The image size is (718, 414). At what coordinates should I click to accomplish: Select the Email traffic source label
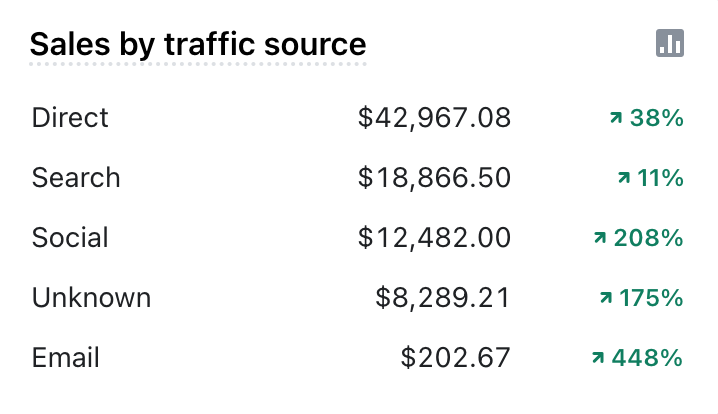66,358
